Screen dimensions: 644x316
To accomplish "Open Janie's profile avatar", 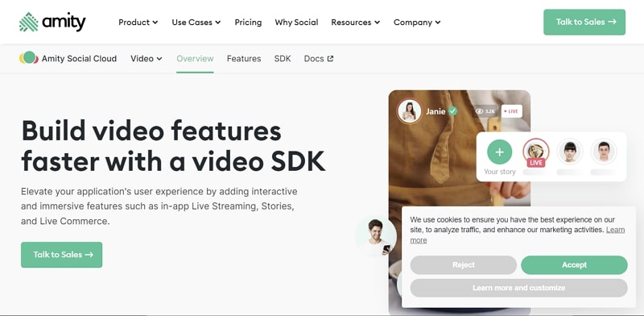I will point(409,111).
